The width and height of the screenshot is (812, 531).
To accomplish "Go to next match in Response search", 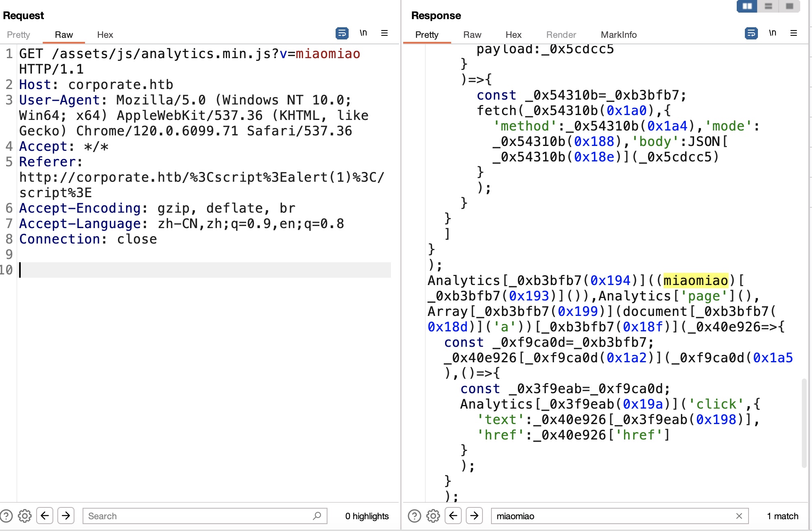I will (474, 516).
